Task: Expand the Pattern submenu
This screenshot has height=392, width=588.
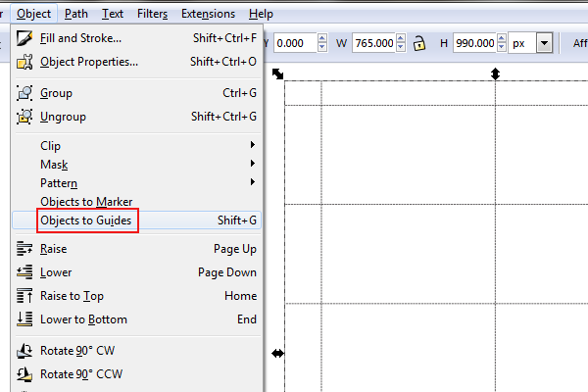Action: 136,183
